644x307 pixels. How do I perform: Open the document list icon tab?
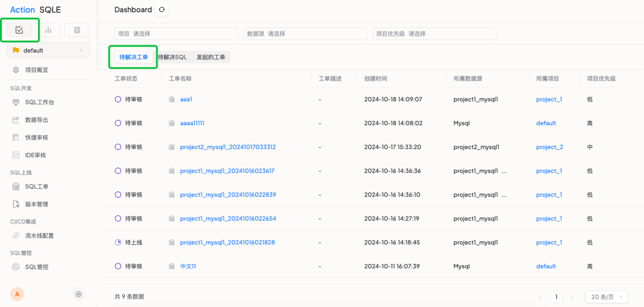77,30
